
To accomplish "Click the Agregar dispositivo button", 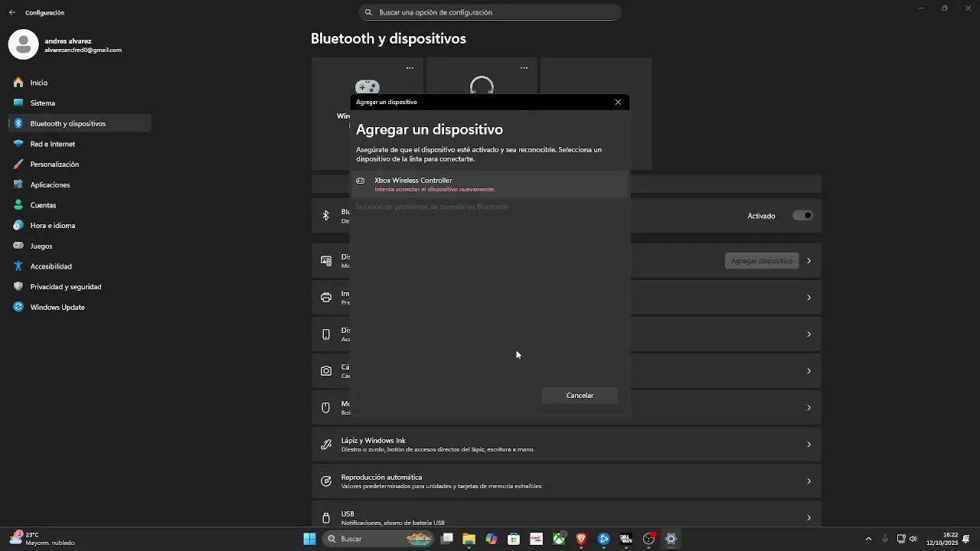I will click(762, 261).
